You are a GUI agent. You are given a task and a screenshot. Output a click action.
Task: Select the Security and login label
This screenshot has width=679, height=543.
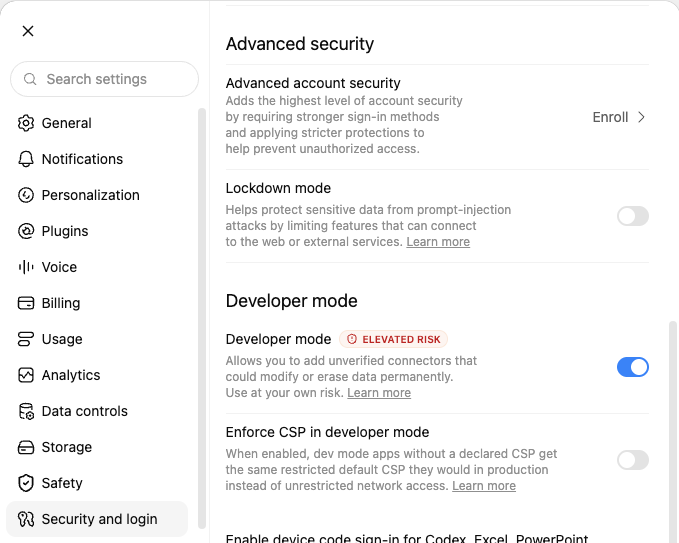pyautogui.click(x=100, y=519)
